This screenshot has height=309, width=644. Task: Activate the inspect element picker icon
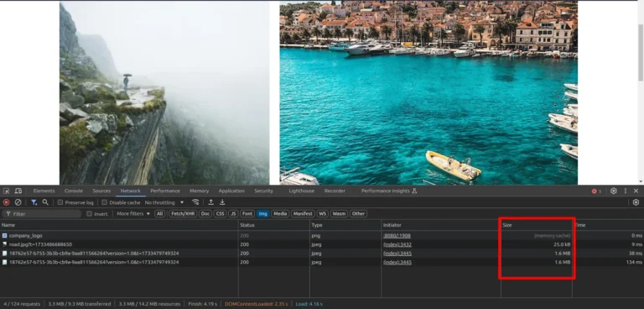pos(6,191)
